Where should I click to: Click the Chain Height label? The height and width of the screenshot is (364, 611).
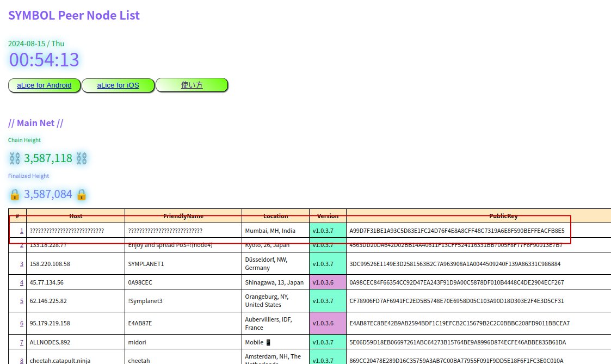tap(24, 140)
